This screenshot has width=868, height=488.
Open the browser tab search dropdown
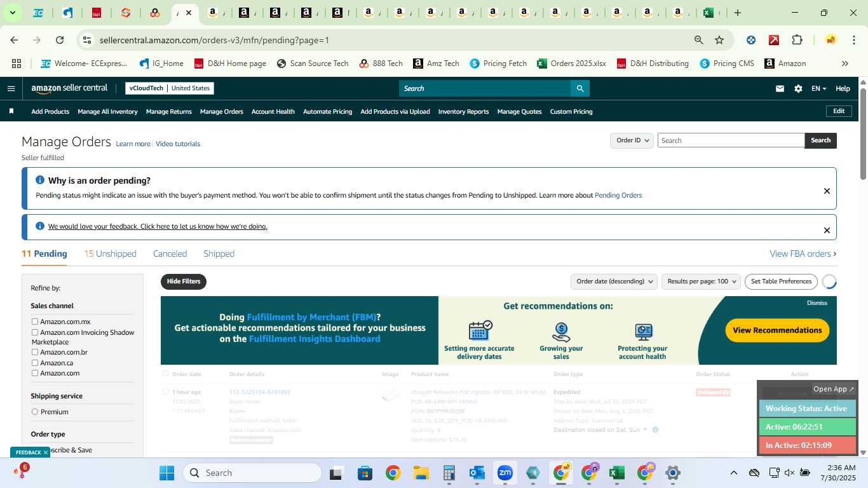(x=12, y=13)
